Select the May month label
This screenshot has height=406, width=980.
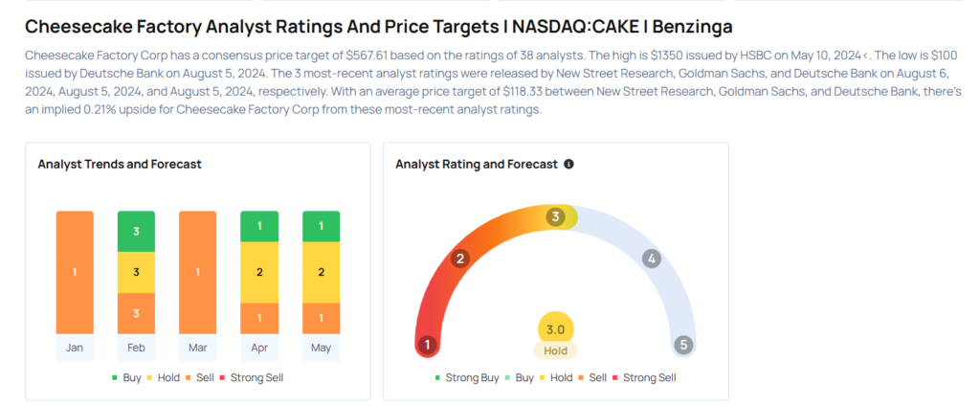pos(321,348)
